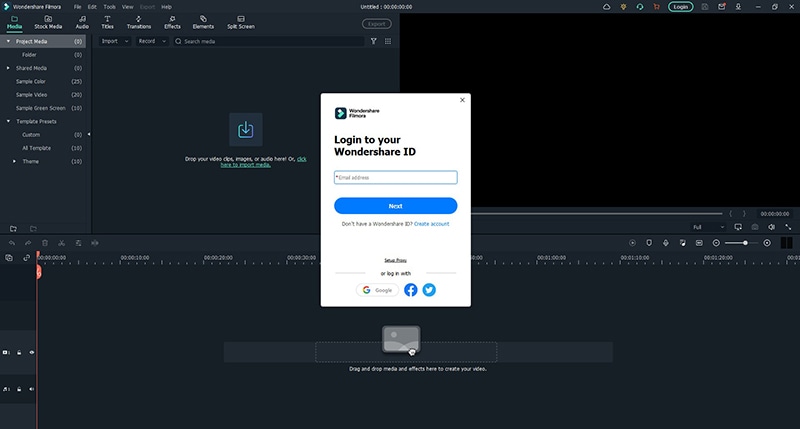Screen dimensions: 800x429
Task: Open the message inbox icon
Action: coord(721,7)
